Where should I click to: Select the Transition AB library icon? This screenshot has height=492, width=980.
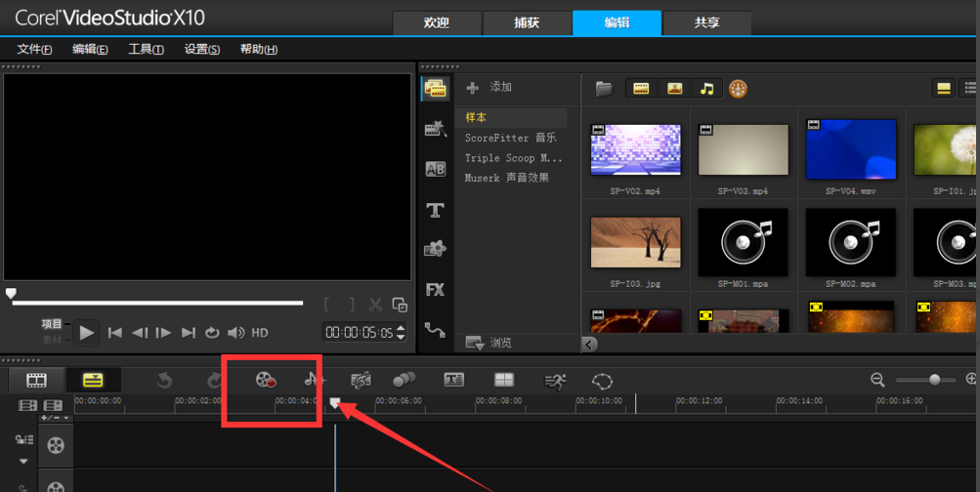tap(435, 169)
